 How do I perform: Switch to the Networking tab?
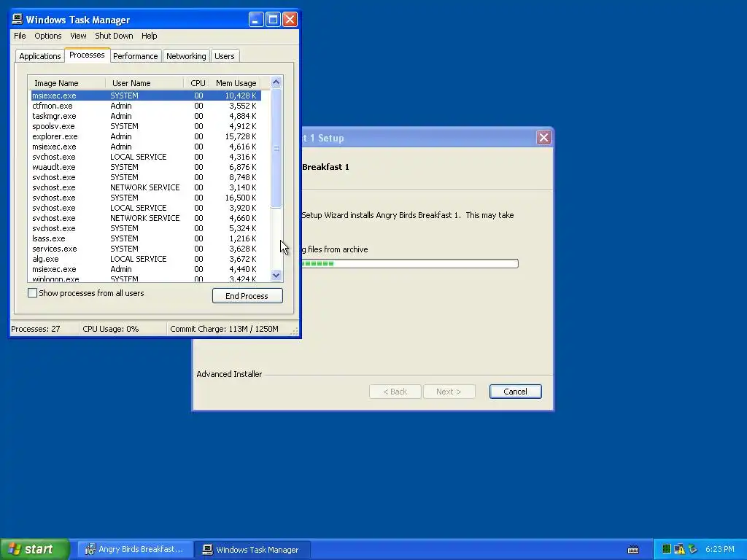tap(186, 56)
